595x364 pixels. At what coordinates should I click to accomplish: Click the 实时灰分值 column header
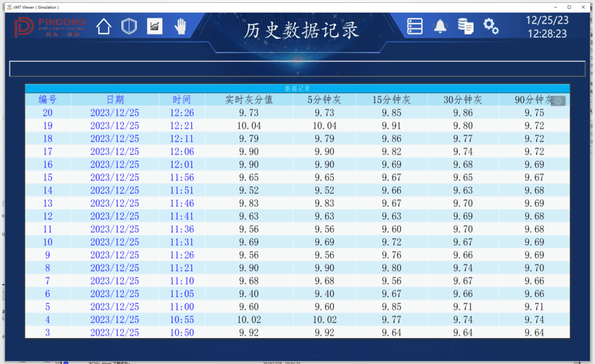click(249, 100)
